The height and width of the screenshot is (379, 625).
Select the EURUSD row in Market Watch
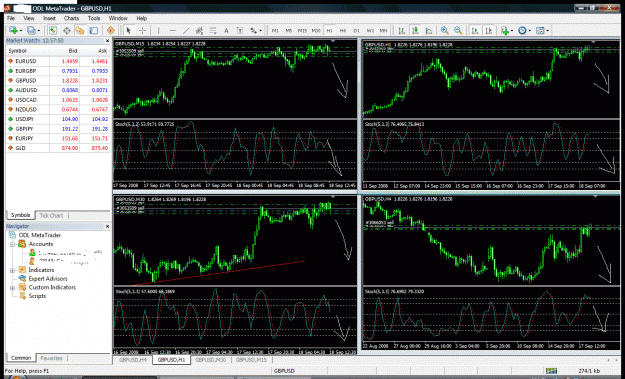pyautogui.click(x=58, y=61)
